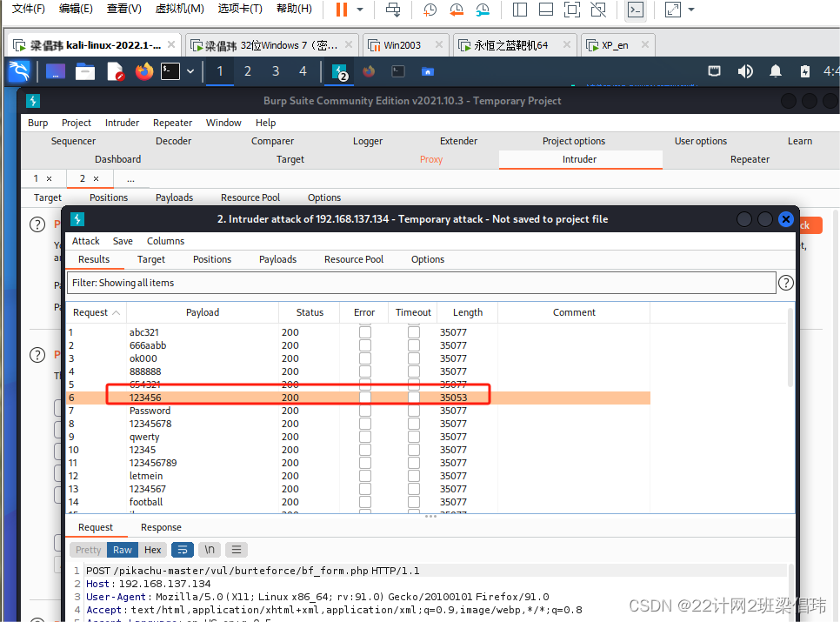The height and width of the screenshot is (622, 840).
Task: Click the Burp Suite taskbar window icon
Action: (x=340, y=71)
